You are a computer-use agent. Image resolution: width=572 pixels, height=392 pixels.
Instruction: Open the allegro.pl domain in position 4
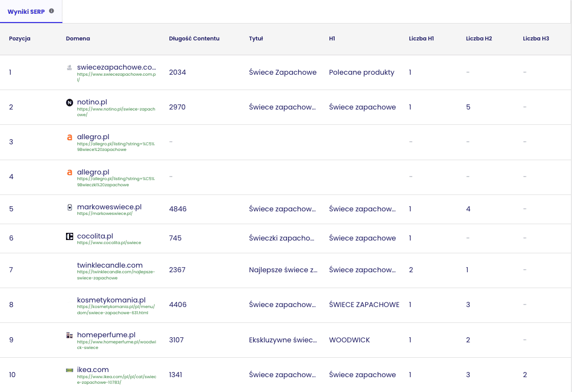(93, 172)
